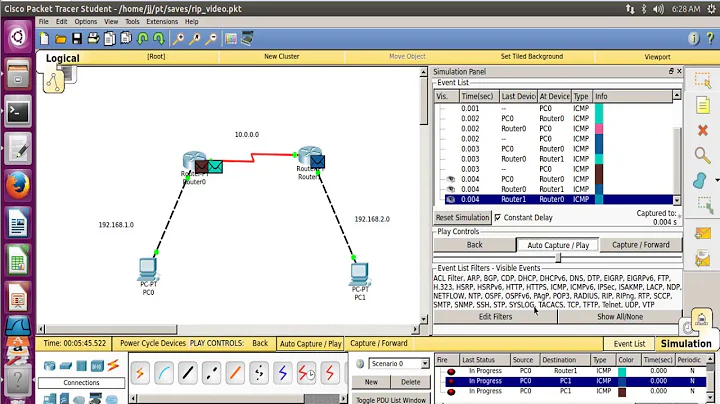Click Fire dot for PC0 to Router1 PDU
720x404 pixels.
click(x=451, y=371)
